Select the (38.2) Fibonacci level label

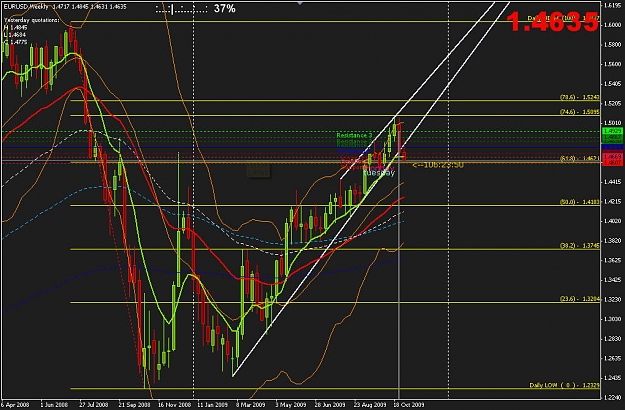click(579, 246)
